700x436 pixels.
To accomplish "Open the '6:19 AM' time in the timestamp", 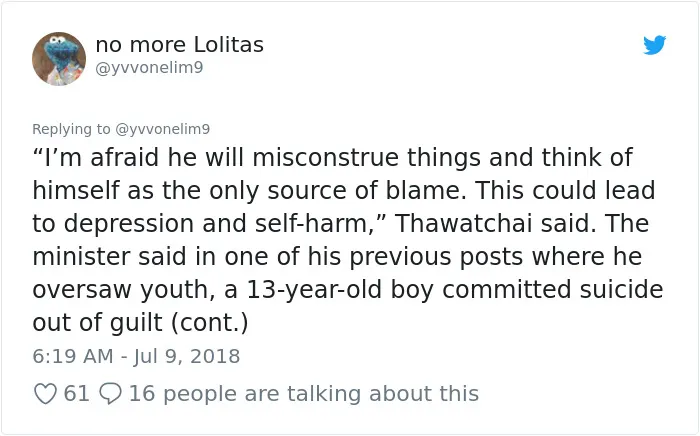I will [x=73, y=356].
